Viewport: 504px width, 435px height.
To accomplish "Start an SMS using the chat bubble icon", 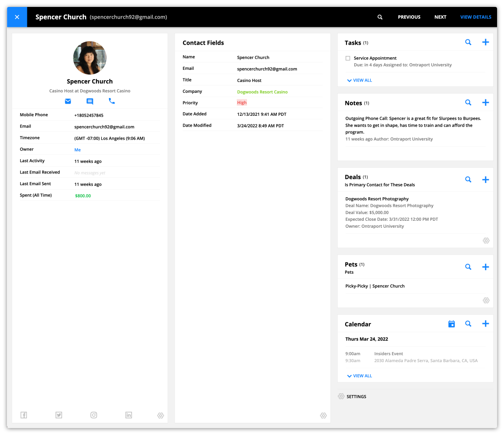I will (x=89, y=101).
